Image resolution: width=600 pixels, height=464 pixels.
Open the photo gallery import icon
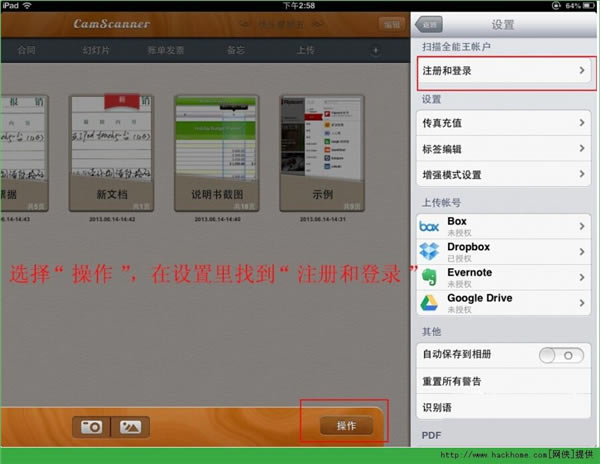pyautogui.click(x=130, y=427)
